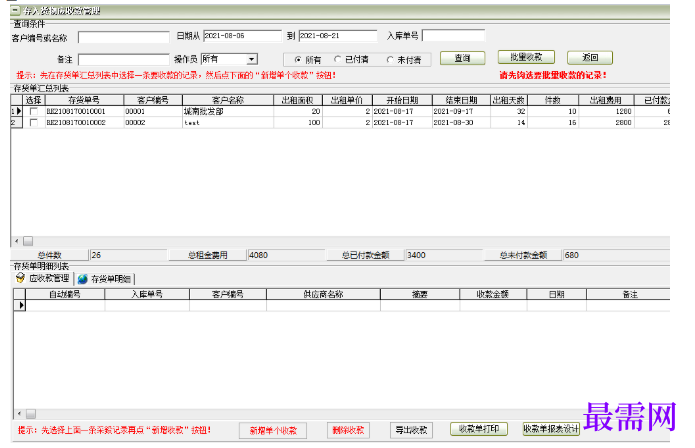Click the 应收款管理 tab icon
The height and width of the screenshot is (448, 695).
20,278
